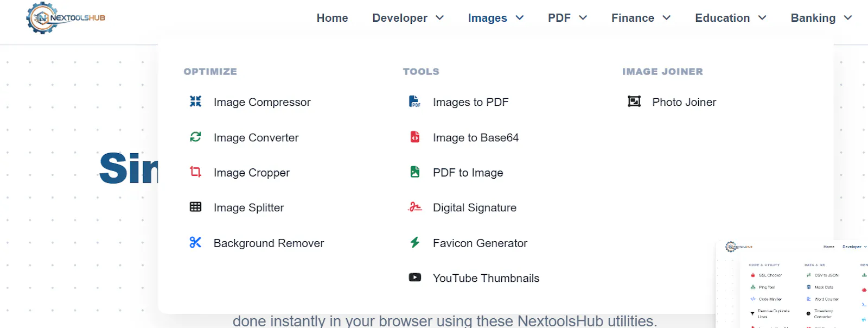Click the Image Compressor icon
Image resolution: width=868 pixels, height=328 pixels.
[x=195, y=102]
